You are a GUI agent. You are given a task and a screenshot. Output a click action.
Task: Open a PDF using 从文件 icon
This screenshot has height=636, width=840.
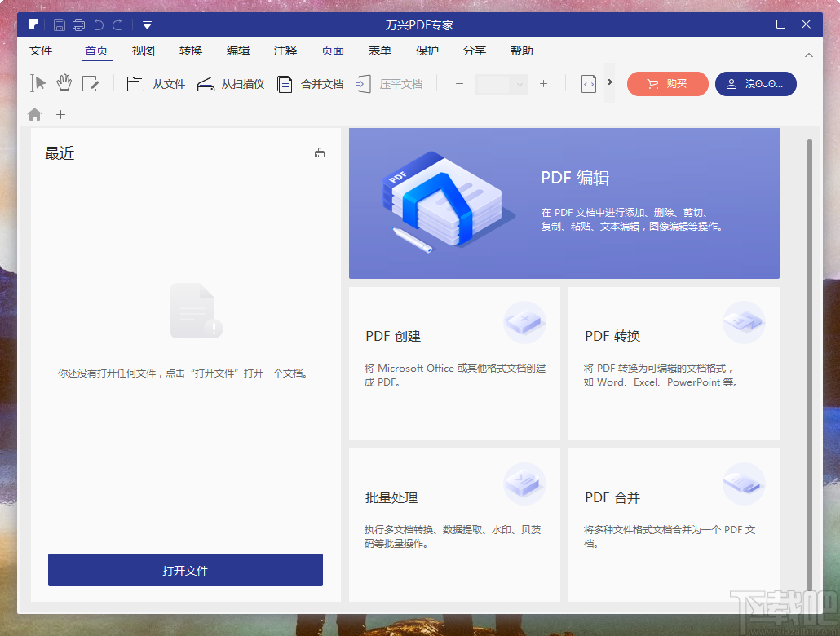coord(137,83)
